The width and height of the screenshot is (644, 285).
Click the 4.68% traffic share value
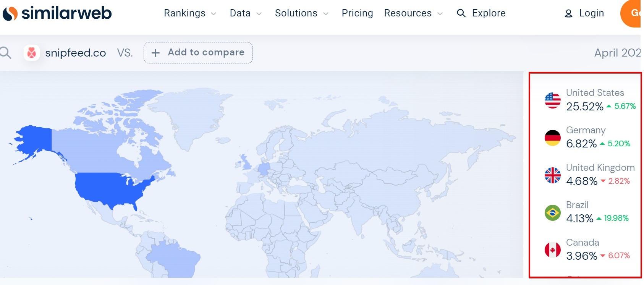click(582, 181)
